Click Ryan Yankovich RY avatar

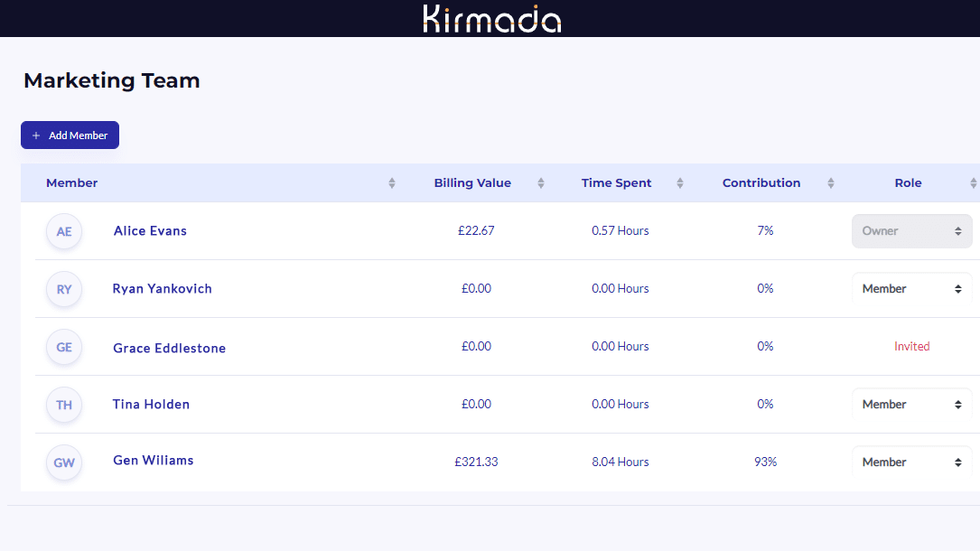point(64,289)
